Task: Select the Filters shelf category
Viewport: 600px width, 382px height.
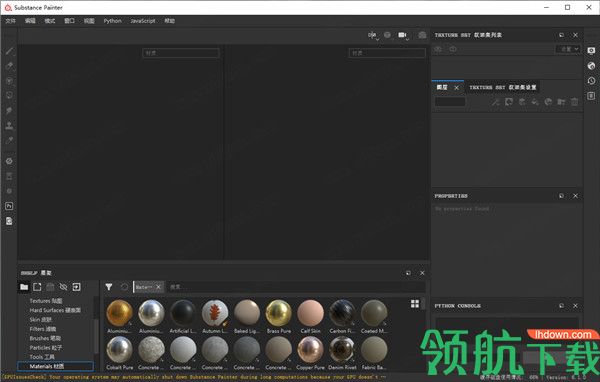Action: tap(42, 329)
